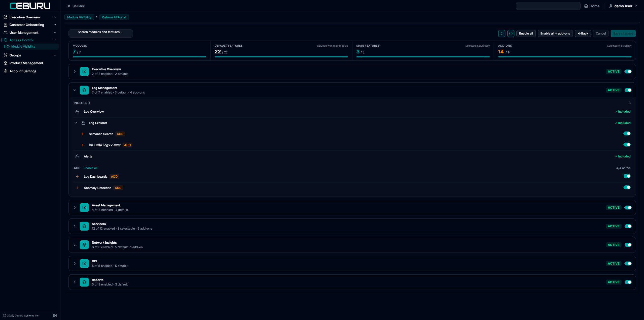644x320 pixels.
Task: Click the Customer Onboarding sidebar icon
Action: [x=6, y=25]
